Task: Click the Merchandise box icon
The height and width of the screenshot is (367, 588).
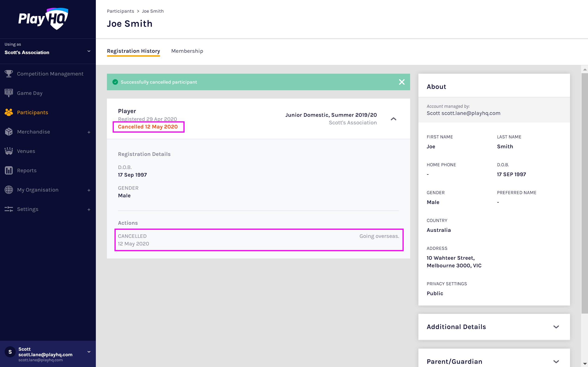Action: tap(9, 132)
